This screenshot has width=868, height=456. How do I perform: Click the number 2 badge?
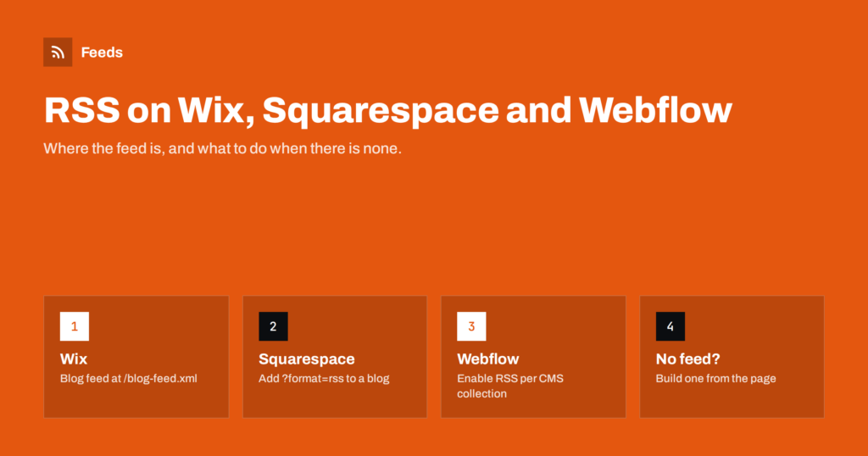[273, 326]
